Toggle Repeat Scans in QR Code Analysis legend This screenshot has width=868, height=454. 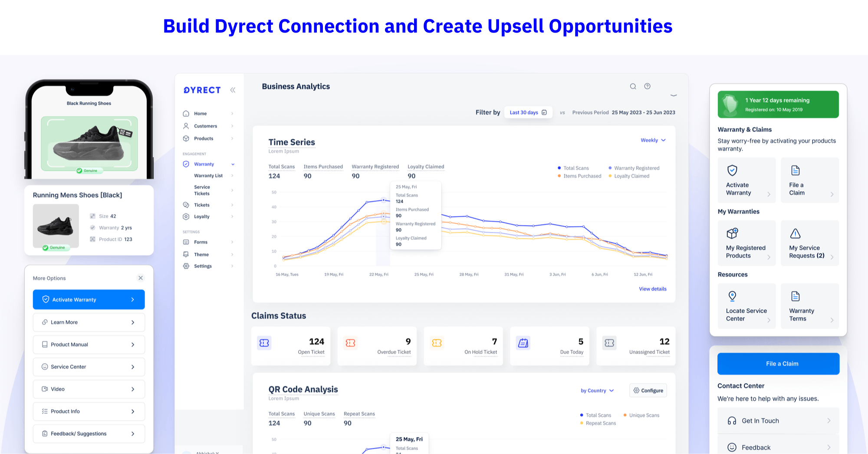point(598,423)
